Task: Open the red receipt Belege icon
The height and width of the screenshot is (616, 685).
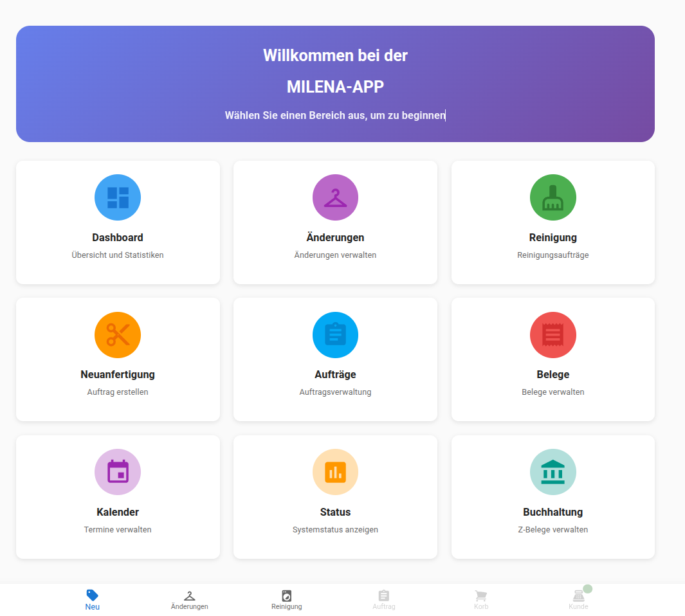Action: point(553,335)
